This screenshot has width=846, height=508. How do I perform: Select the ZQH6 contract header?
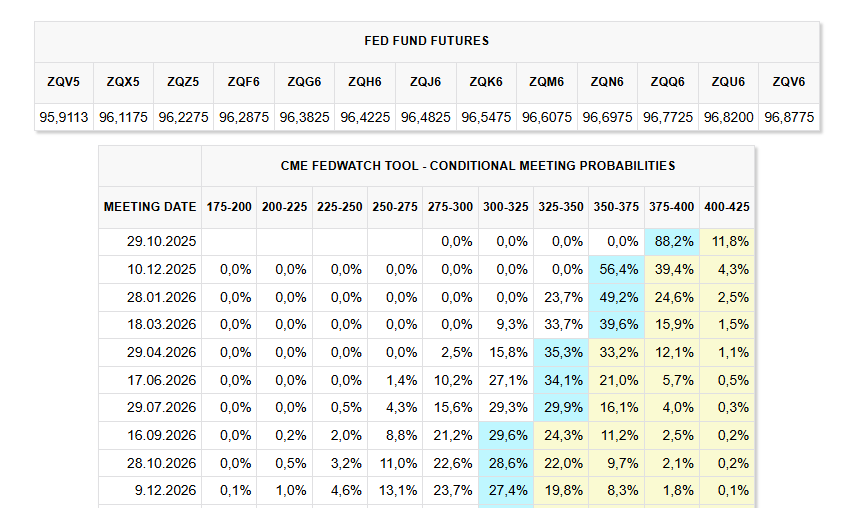tap(366, 82)
